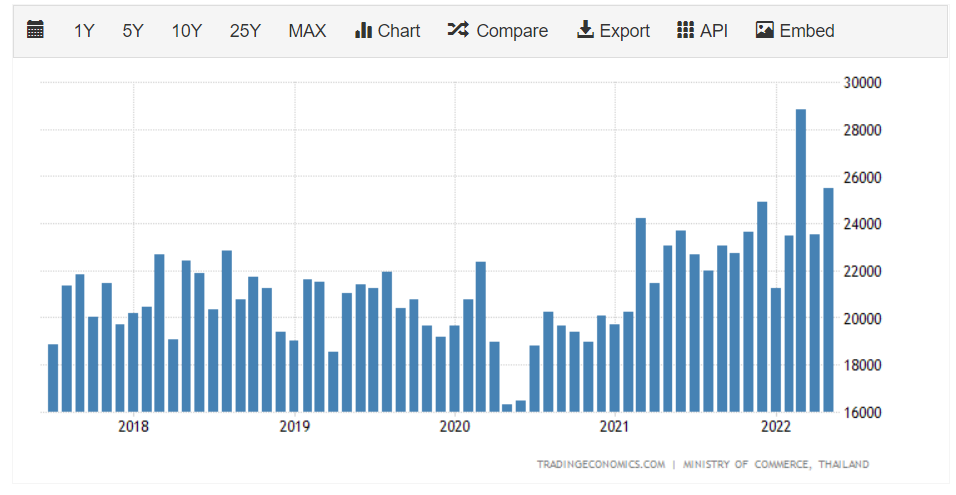The image size is (956, 495).
Task: Click the Ministry of Commerce, Thailand text
Action: (x=776, y=464)
